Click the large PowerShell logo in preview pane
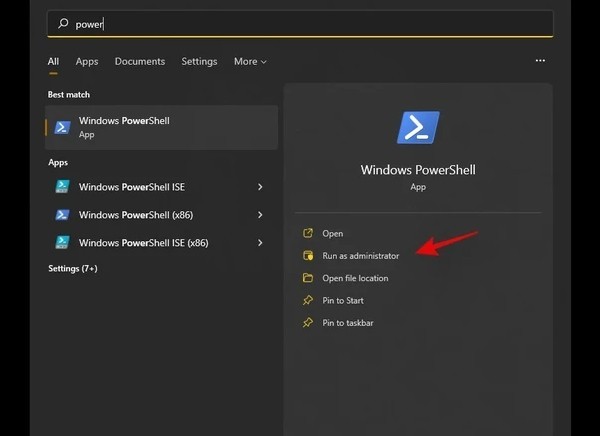This screenshot has height=436, width=600. pos(418,127)
